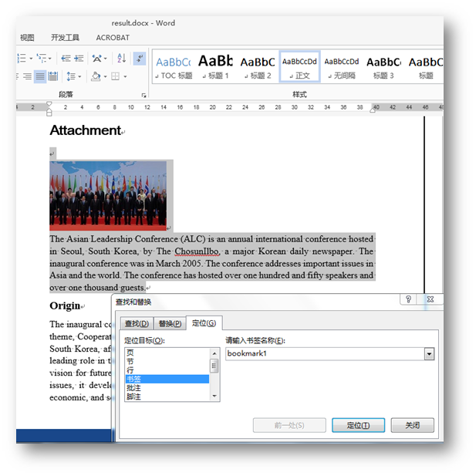Switch to the 替换(P) tab
The height and width of the screenshot is (476, 476).
(170, 323)
